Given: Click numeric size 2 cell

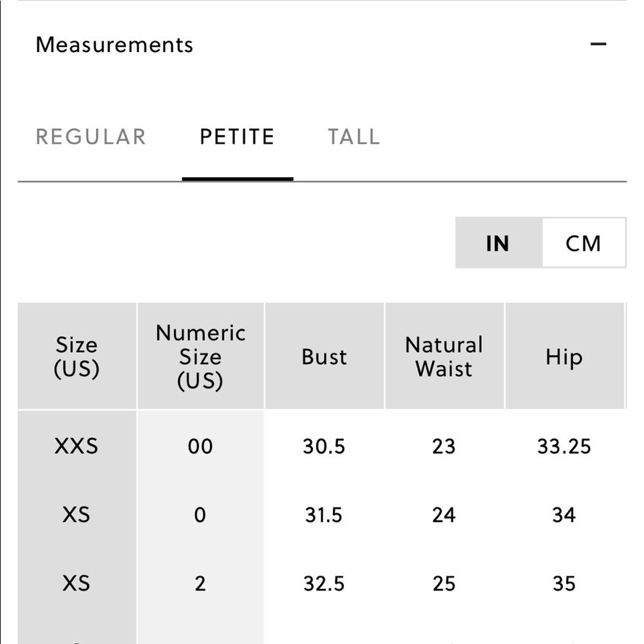Looking at the screenshot, I should click(x=200, y=583).
